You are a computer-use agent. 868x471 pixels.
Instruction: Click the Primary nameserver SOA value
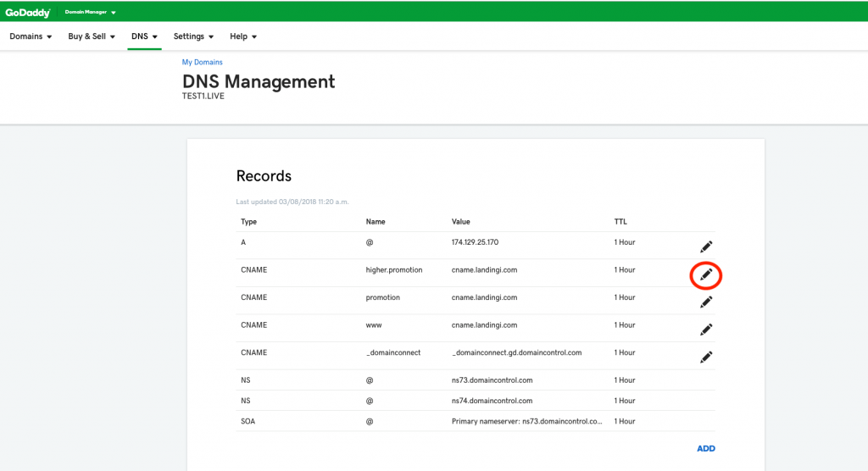526,421
